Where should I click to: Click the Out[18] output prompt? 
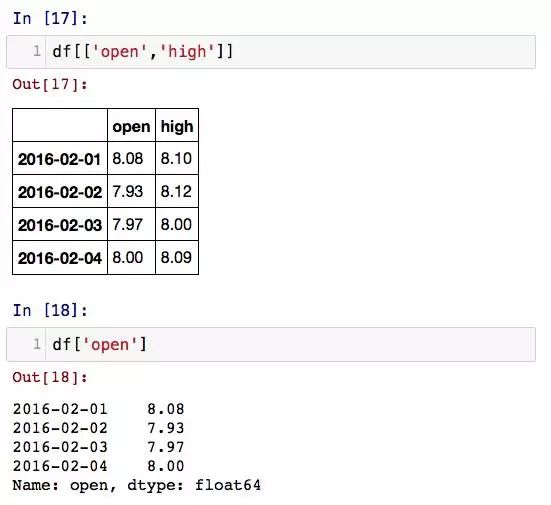point(50,377)
